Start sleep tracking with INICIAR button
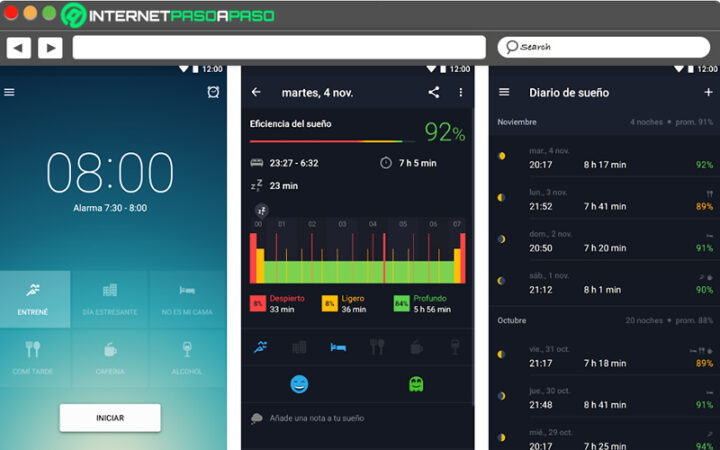This screenshot has height=450, width=720. tap(110, 418)
